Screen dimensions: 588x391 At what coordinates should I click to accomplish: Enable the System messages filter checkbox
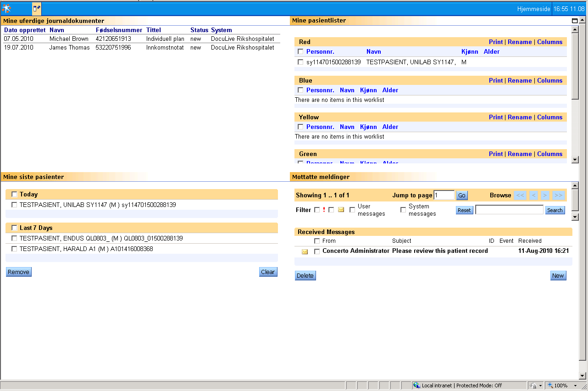pos(403,210)
